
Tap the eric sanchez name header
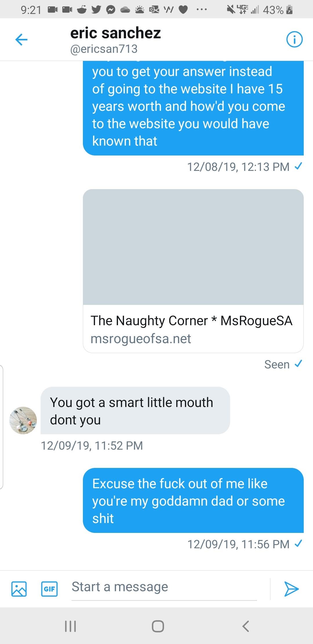pyautogui.click(x=115, y=33)
